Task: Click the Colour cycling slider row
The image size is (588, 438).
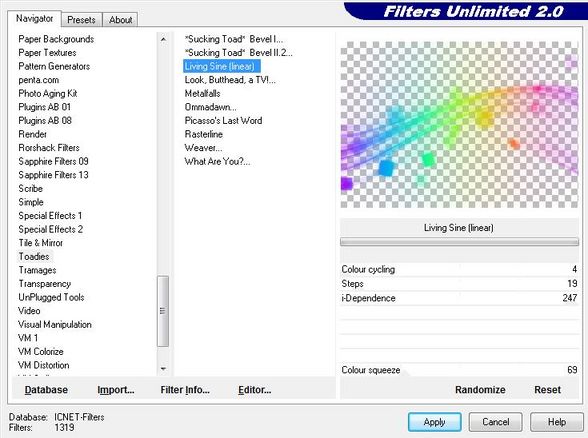Action: [x=459, y=270]
